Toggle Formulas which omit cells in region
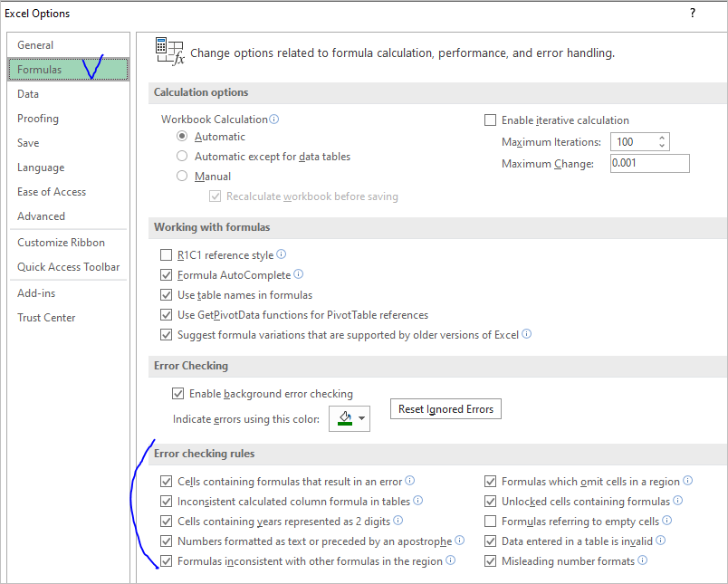 pyautogui.click(x=490, y=482)
